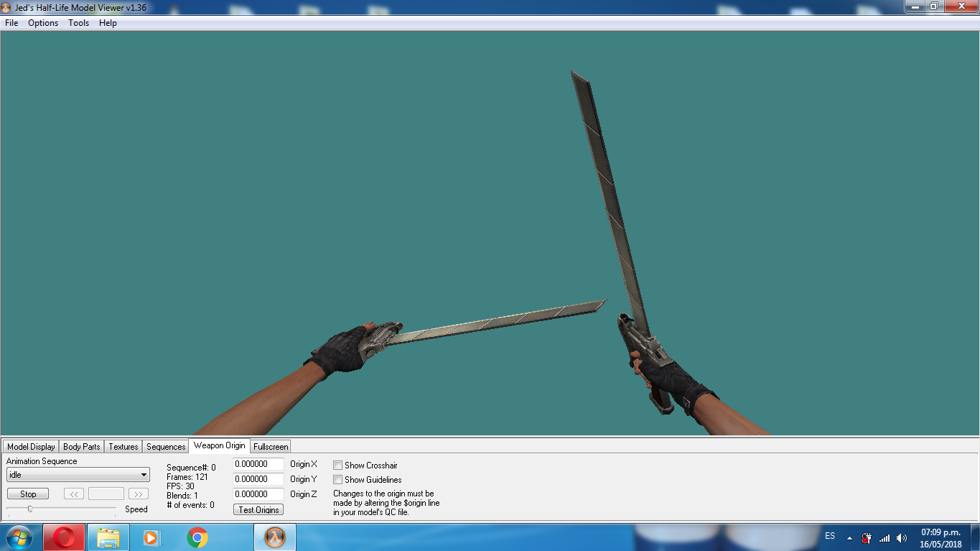This screenshot has height=551, width=980.
Task: Click the Origin Z input field
Action: pyautogui.click(x=258, y=494)
